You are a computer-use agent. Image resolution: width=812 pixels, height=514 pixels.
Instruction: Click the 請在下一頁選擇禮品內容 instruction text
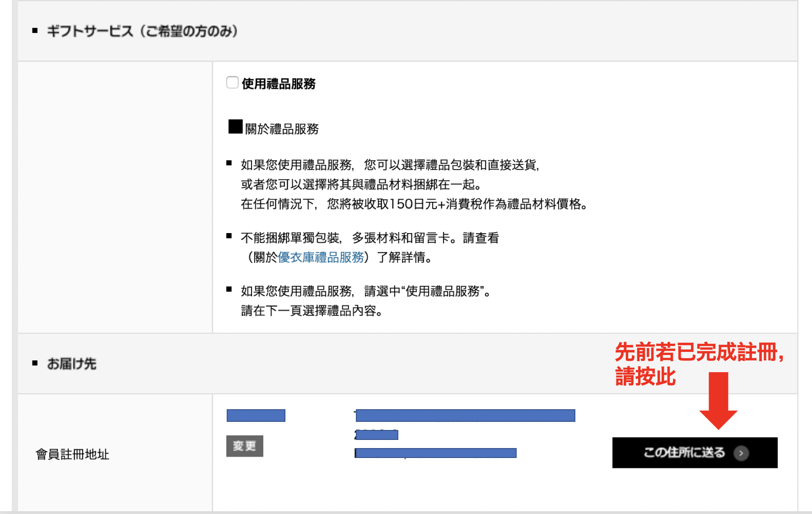(x=312, y=311)
